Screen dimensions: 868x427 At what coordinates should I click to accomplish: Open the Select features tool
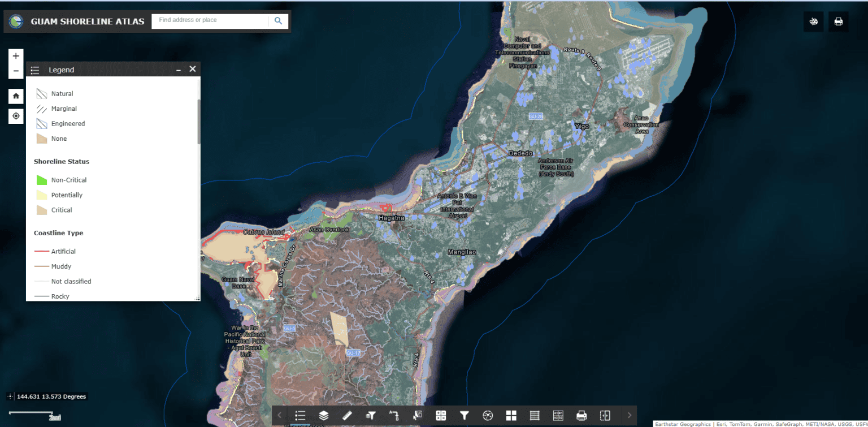[x=418, y=416]
